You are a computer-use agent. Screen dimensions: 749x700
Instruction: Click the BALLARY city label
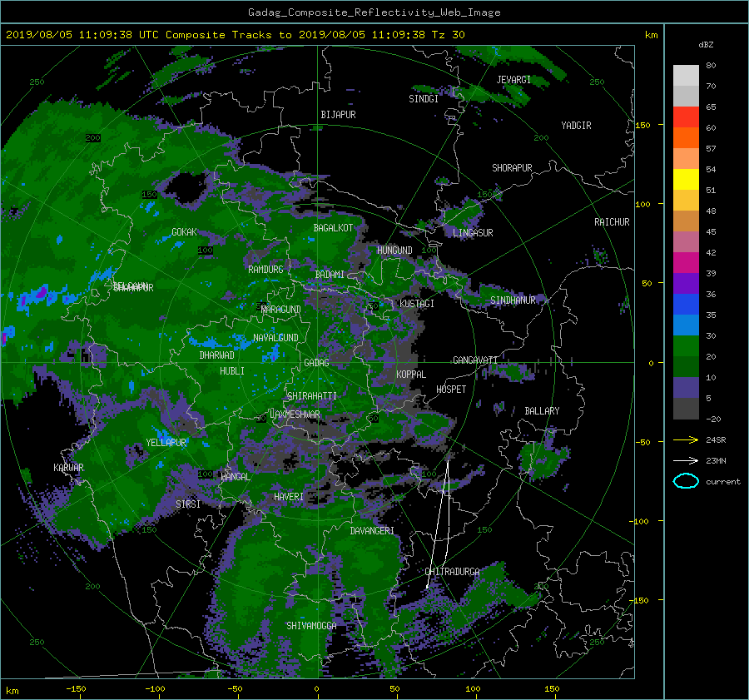(542, 411)
